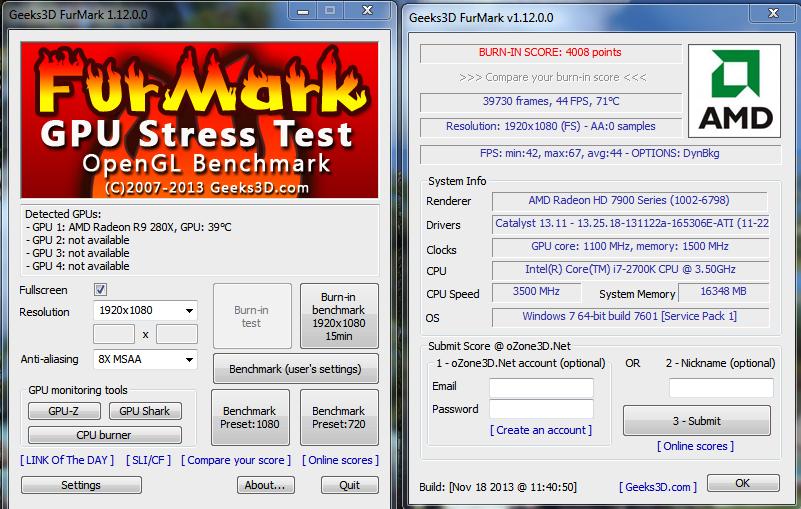
Task: Click the Burn-in test button
Action: pos(252,316)
